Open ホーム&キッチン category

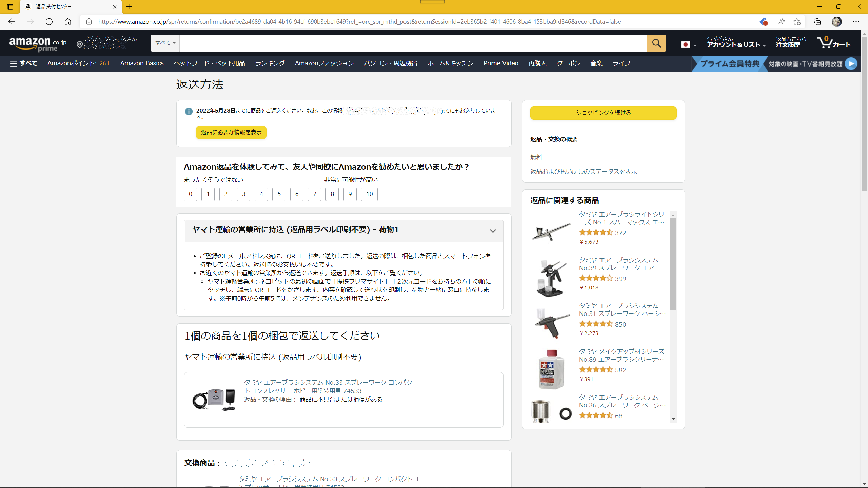(450, 63)
